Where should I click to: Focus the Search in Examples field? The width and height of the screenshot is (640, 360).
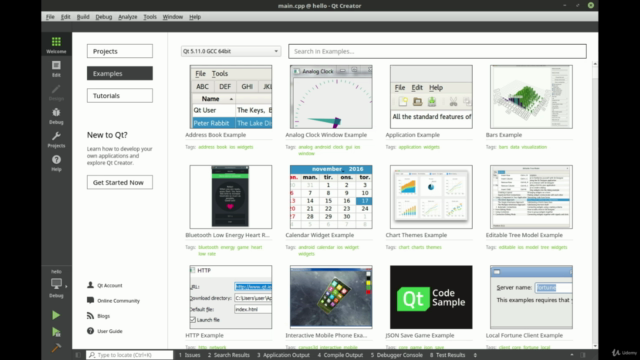(437, 51)
